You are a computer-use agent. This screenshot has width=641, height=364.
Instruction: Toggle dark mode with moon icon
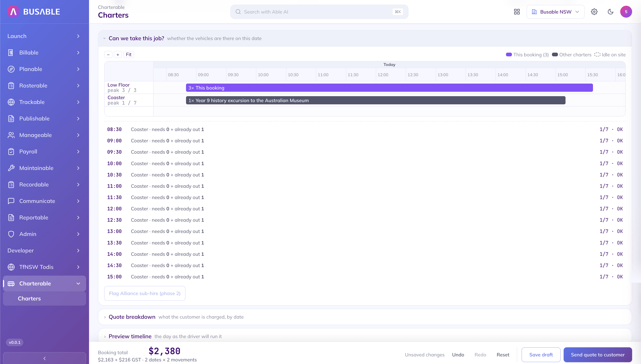610,12
